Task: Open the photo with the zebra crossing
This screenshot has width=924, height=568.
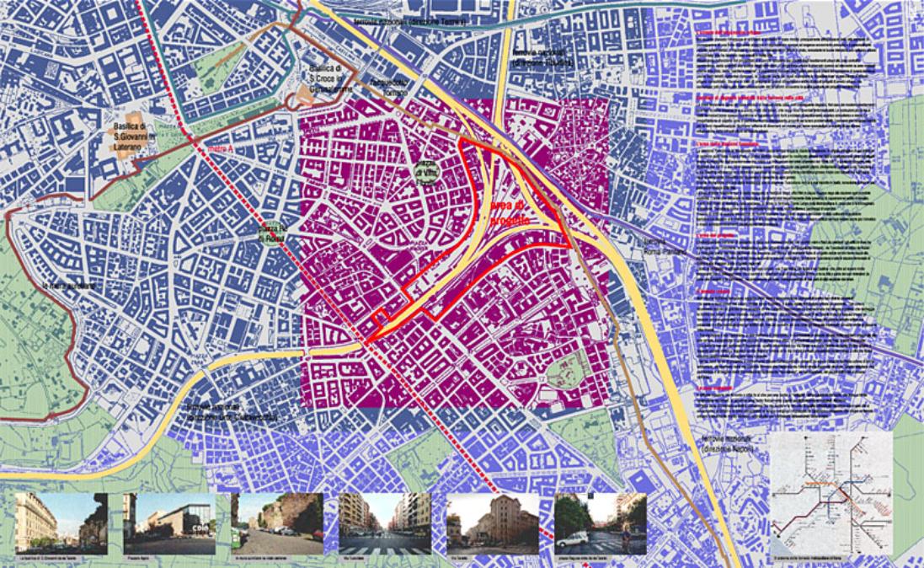Action: pos(384,523)
